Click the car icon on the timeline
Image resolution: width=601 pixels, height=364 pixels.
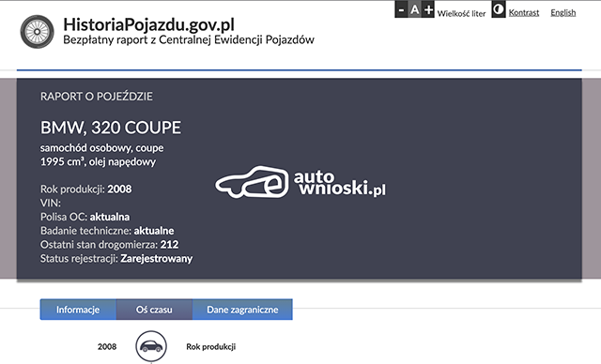click(x=151, y=346)
